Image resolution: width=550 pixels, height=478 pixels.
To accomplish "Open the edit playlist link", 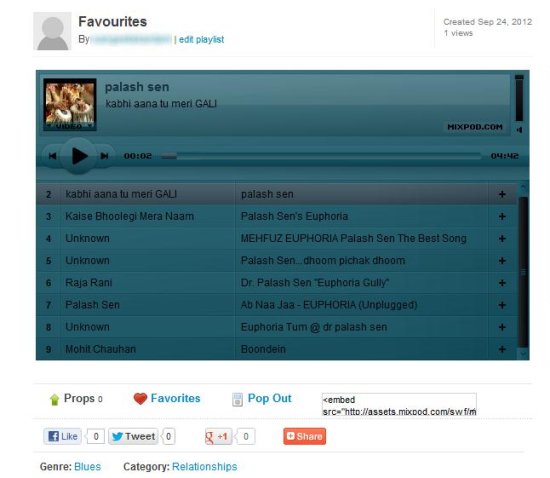I will pos(201,40).
